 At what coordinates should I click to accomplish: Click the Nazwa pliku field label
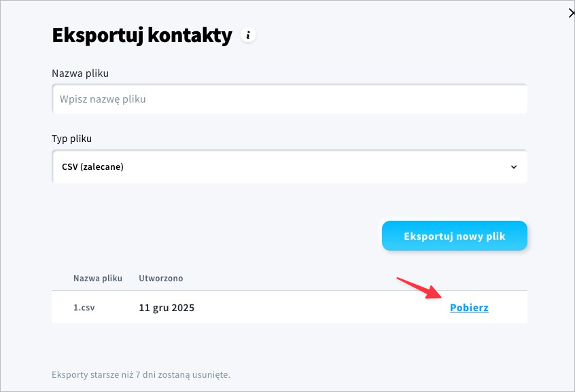click(x=80, y=73)
